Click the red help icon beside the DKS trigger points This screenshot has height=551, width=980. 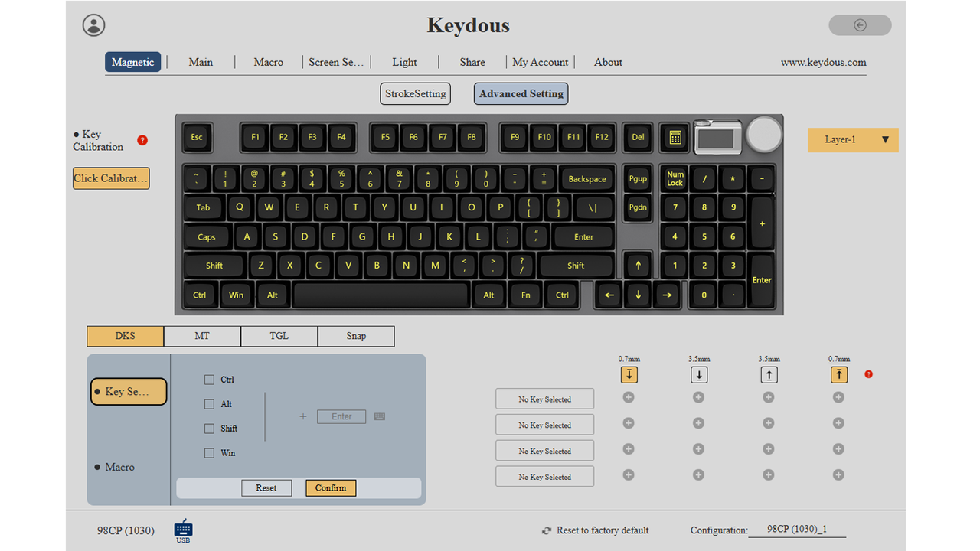[868, 374]
